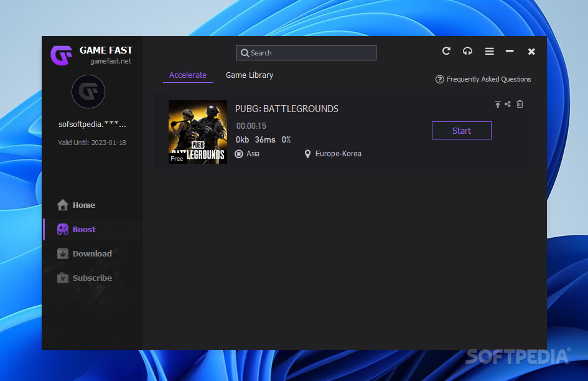Open customer support headset icon
The width and height of the screenshot is (588, 381).
pyautogui.click(x=467, y=51)
